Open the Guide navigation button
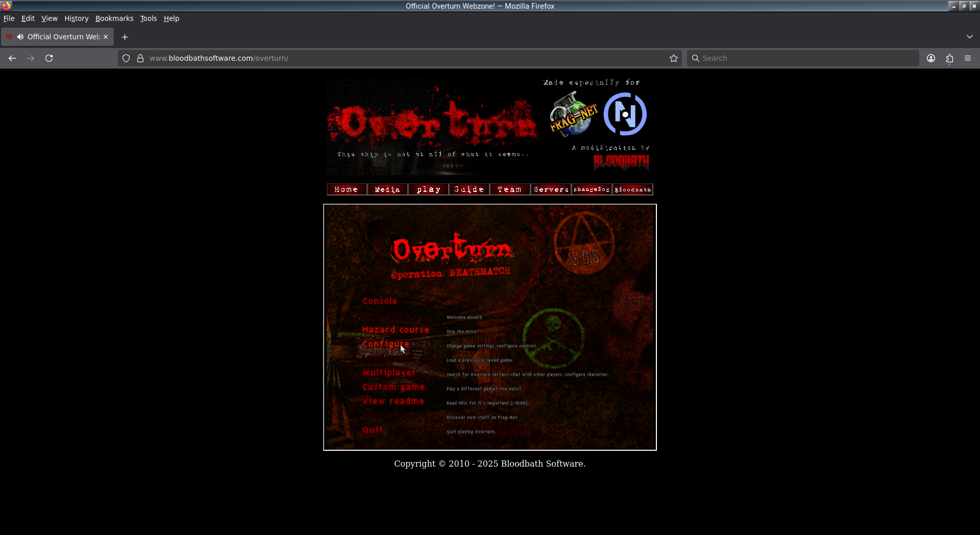 [469, 189]
